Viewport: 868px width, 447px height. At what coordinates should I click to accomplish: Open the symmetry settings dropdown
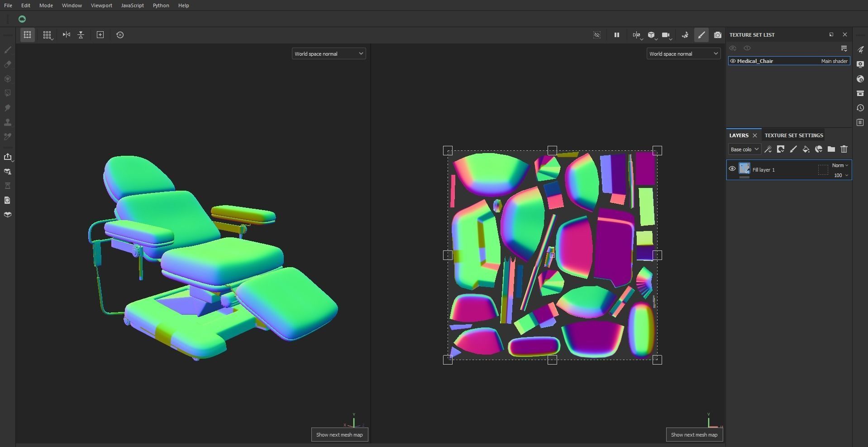coord(637,35)
